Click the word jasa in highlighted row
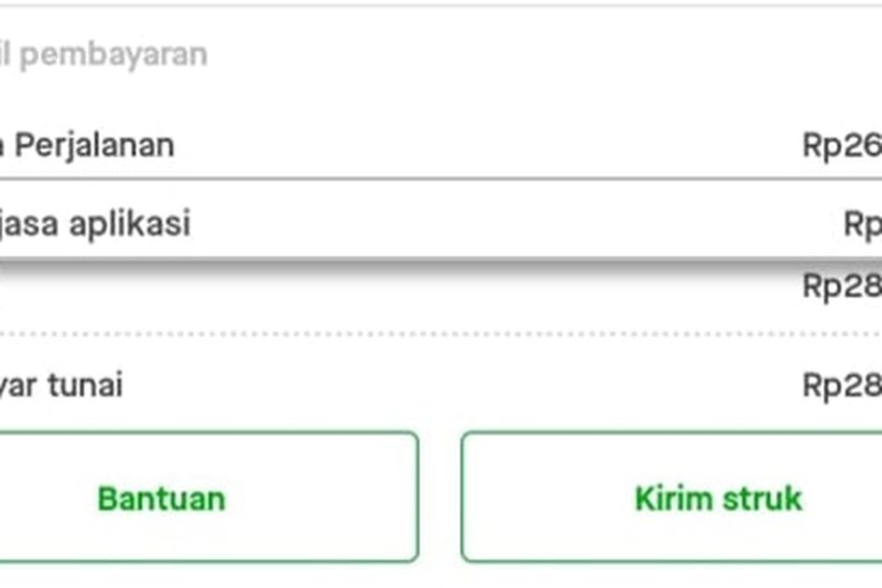This screenshot has width=882, height=588. tap(35, 224)
